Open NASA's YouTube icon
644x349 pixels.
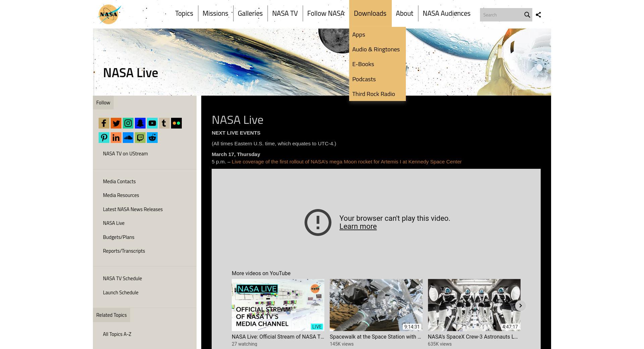tap(152, 123)
